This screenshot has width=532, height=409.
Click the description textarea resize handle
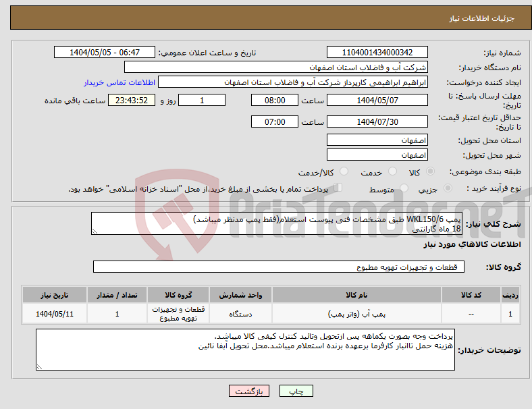point(95,231)
